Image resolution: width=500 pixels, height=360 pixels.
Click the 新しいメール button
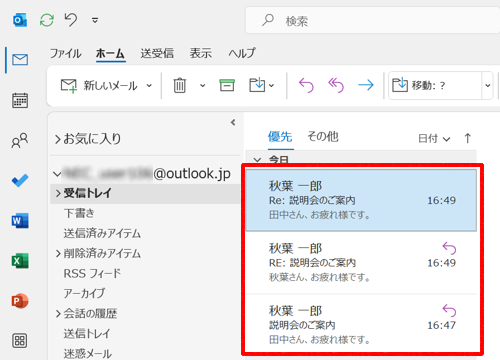(99, 85)
